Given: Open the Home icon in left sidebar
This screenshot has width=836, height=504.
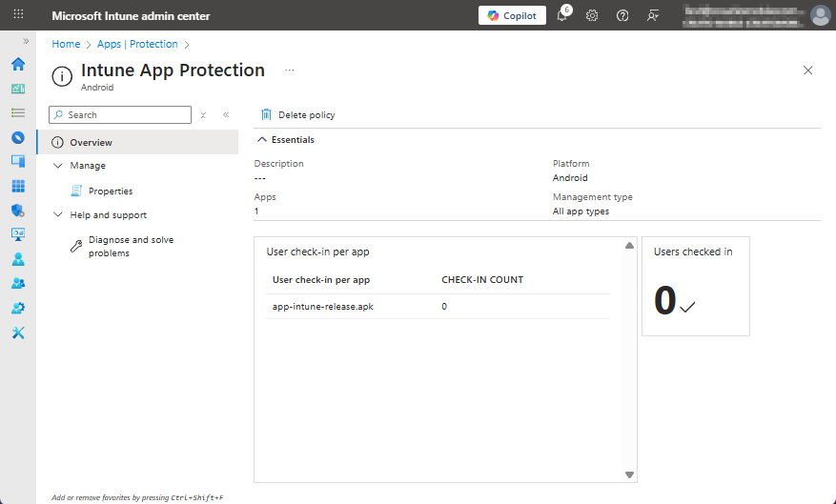Looking at the screenshot, I should [x=18, y=65].
